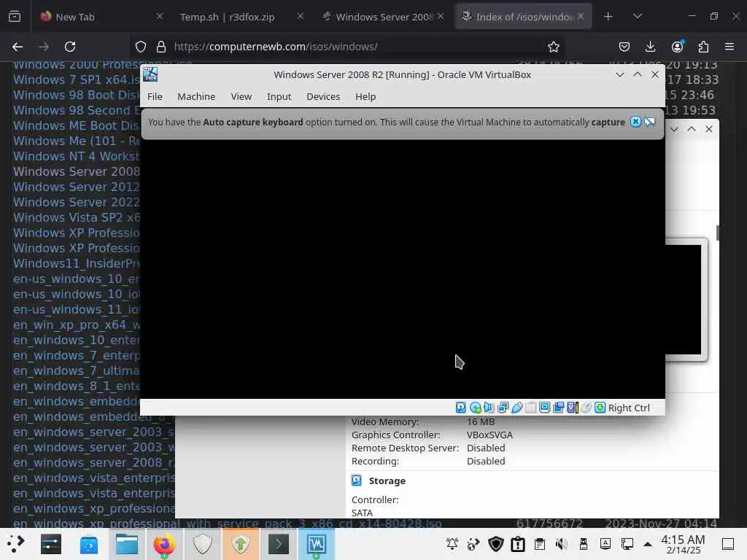This screenshot has height=560, width=747.
Task: Click the optical disk indicator in VM status bar
Action: click(x=475, y=408)
